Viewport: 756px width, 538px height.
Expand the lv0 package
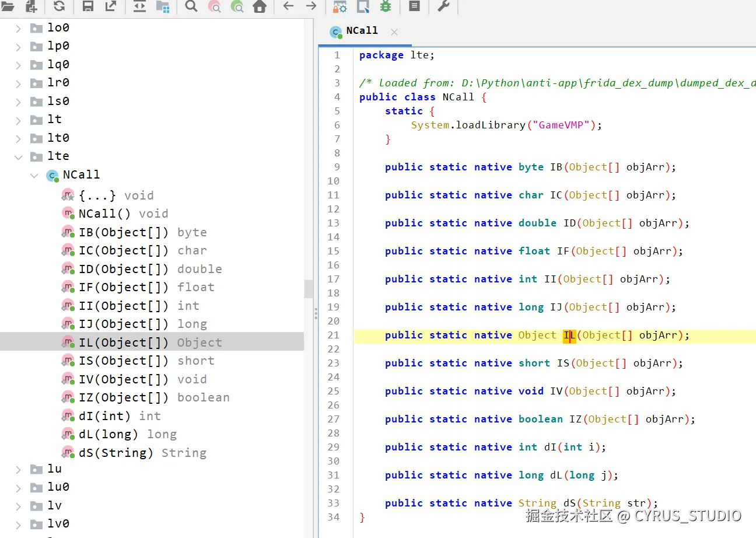pos(18,524)
